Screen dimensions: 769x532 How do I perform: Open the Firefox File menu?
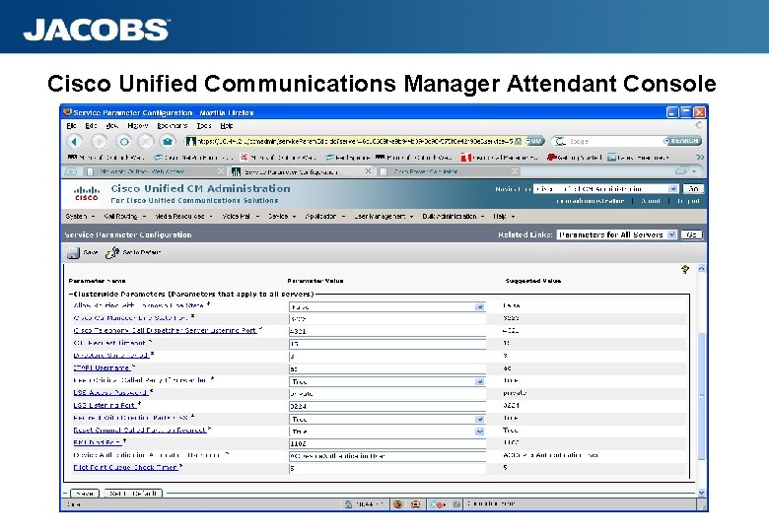(71, 126)
